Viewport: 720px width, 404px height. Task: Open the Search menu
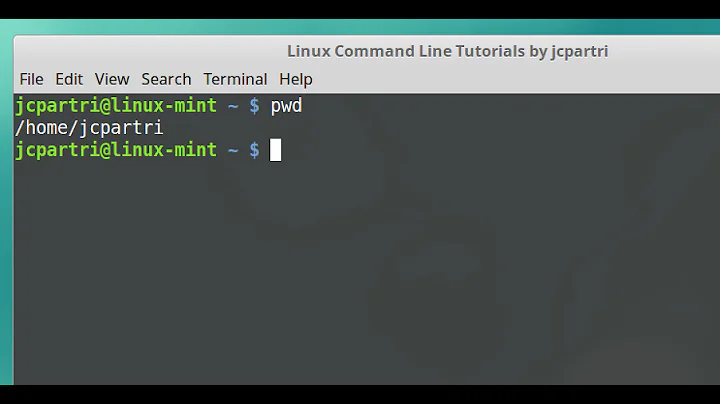[166, 79]
